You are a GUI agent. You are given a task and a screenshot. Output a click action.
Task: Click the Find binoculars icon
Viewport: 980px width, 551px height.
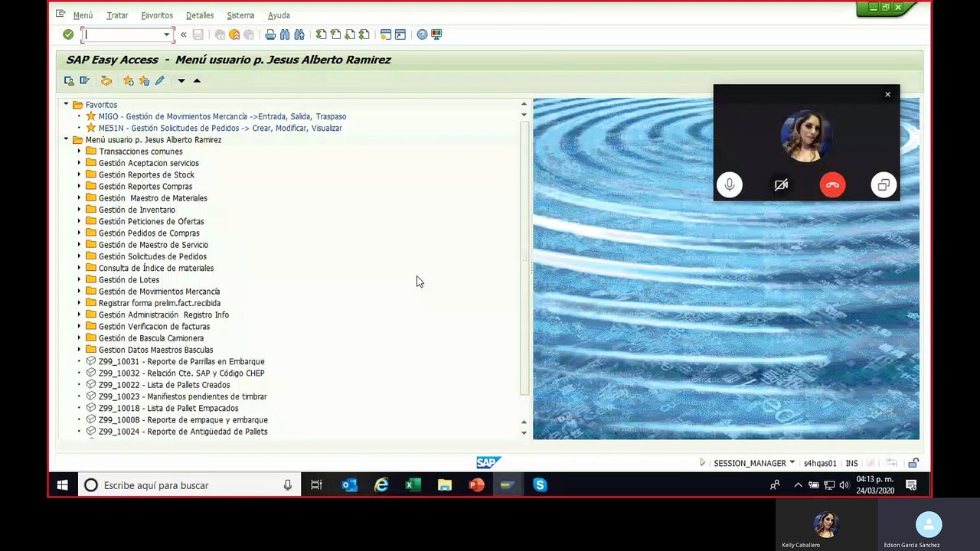285,34
